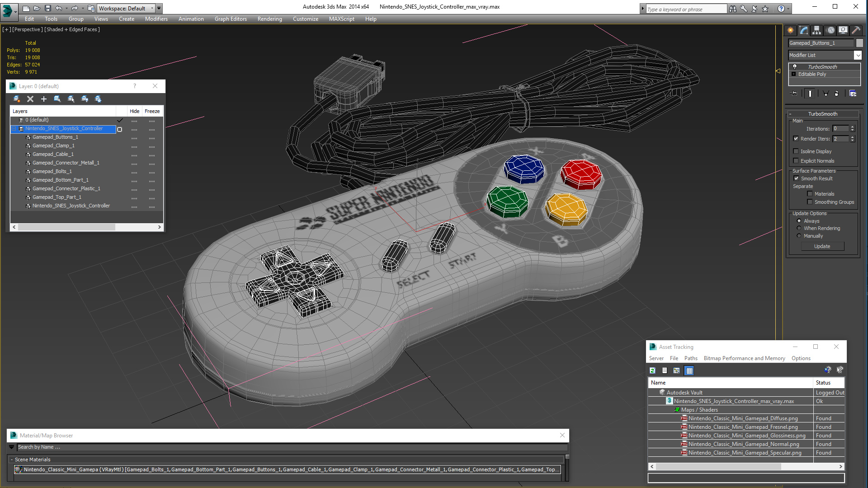Click the object color swatch beside Gamepad_Buttons_1
The image size is (868, 488).
[859, 43]
